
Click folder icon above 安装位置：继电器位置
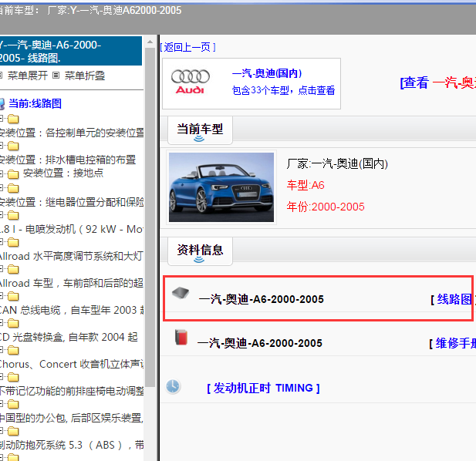13,189
